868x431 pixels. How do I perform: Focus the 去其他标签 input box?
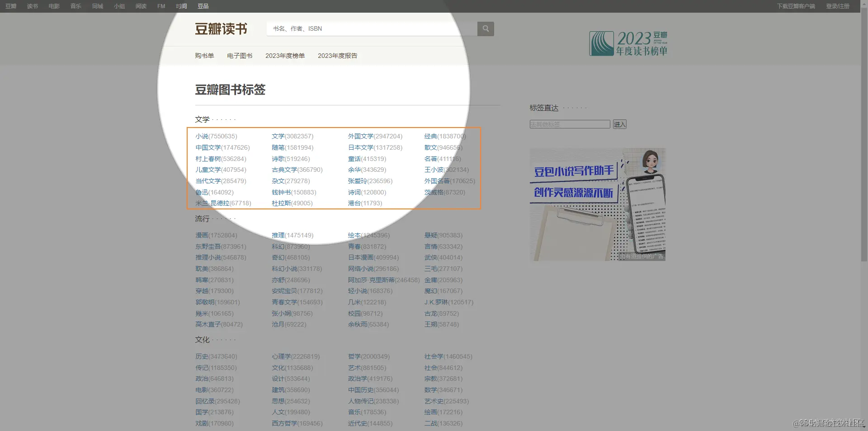[570, 124]
